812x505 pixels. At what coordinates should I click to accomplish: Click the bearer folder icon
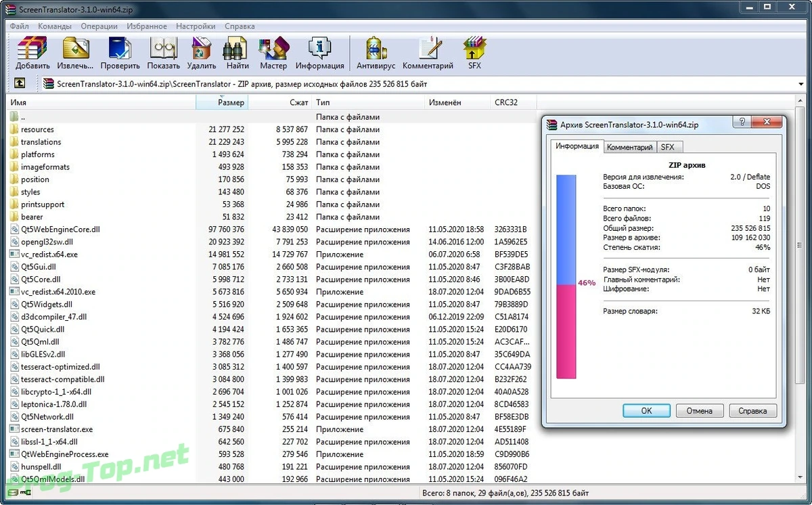click(x=14, y=217)
